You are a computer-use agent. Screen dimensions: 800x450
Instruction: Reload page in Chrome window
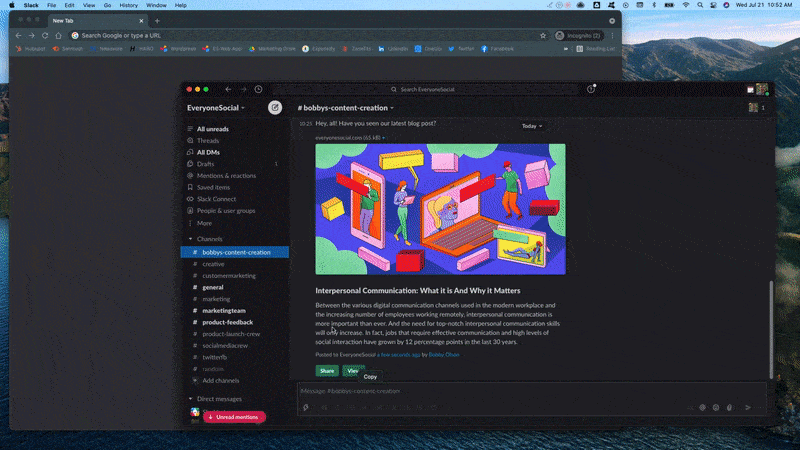pyautogui.click(x=45, y=36)
